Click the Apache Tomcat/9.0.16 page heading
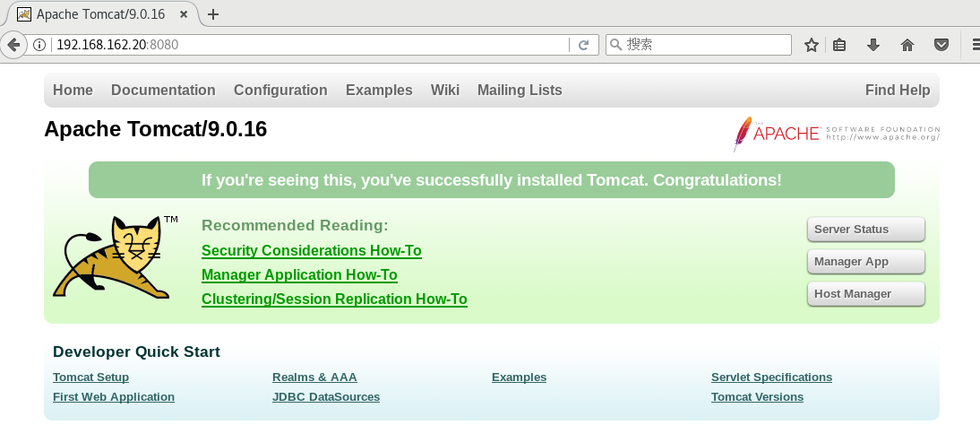Screen dimensions: 980x434 point(156,129)
